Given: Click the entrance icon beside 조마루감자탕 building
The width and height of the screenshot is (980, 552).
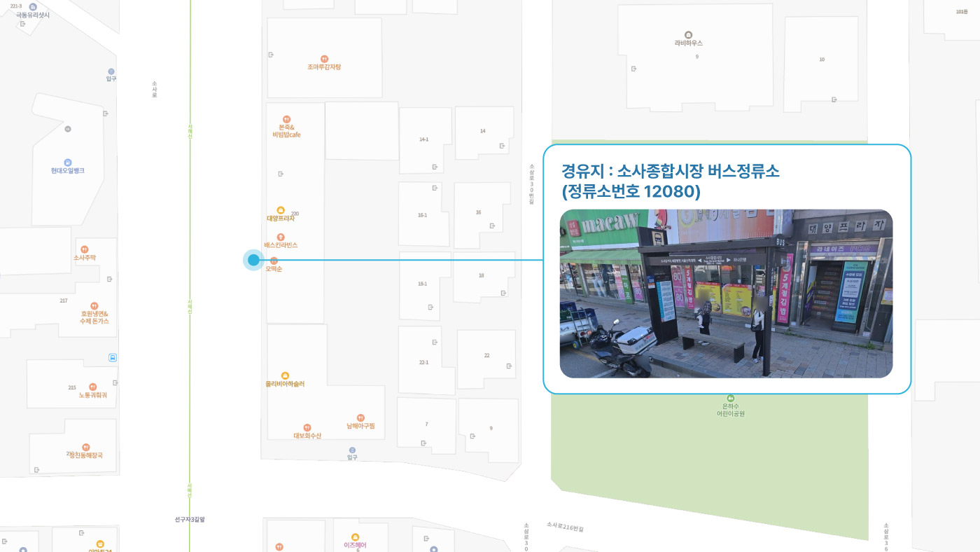Looking at the screenshot, I should [x=271, y=55].
